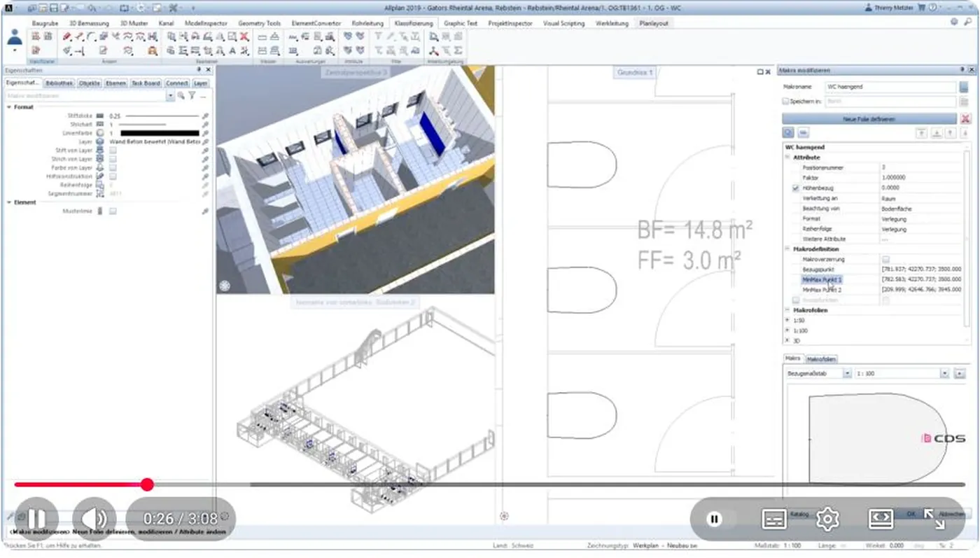Pin the Eigenschaften panel
Image resolution: width=980 pixels, height=558 pixels.
[x=199, y=70]
